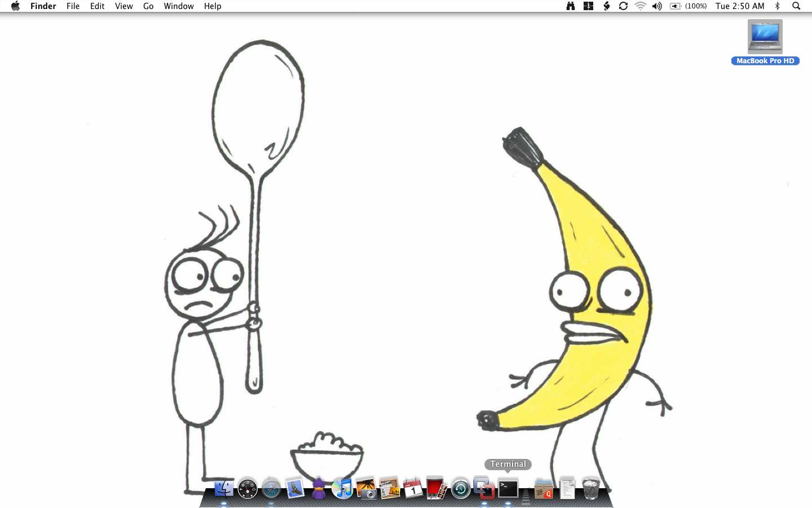Open Terminal from the dock

tap(508, 489)
